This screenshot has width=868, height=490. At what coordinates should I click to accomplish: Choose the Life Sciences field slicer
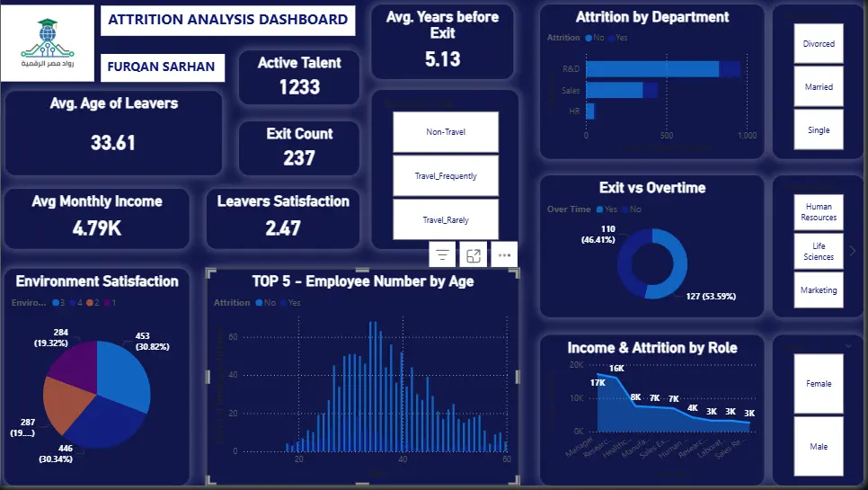819,252
